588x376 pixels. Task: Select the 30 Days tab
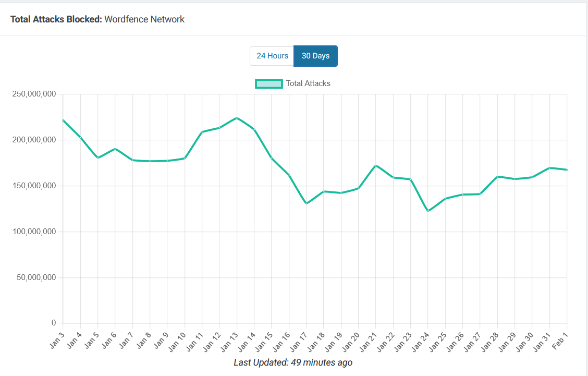315,56
